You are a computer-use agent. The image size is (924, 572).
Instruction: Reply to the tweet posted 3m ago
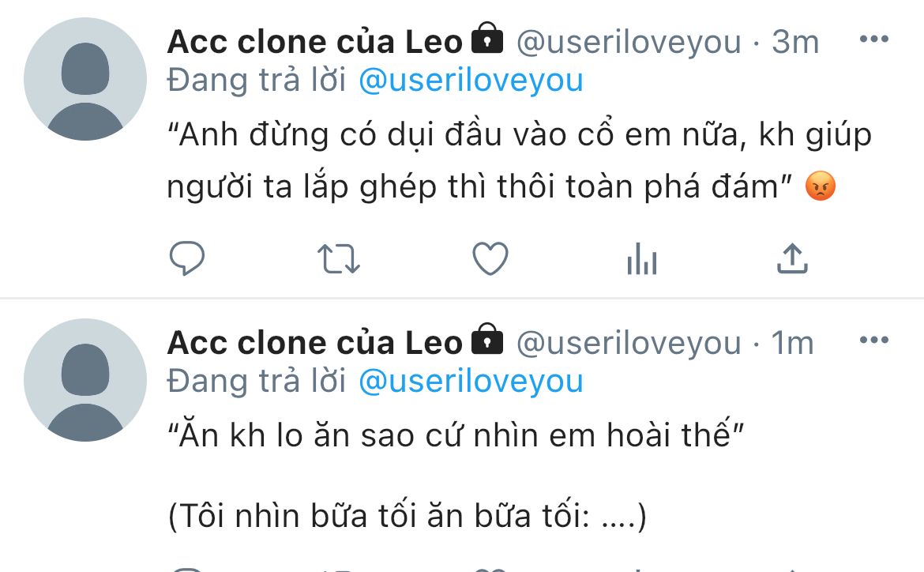(x=187, y=258)
